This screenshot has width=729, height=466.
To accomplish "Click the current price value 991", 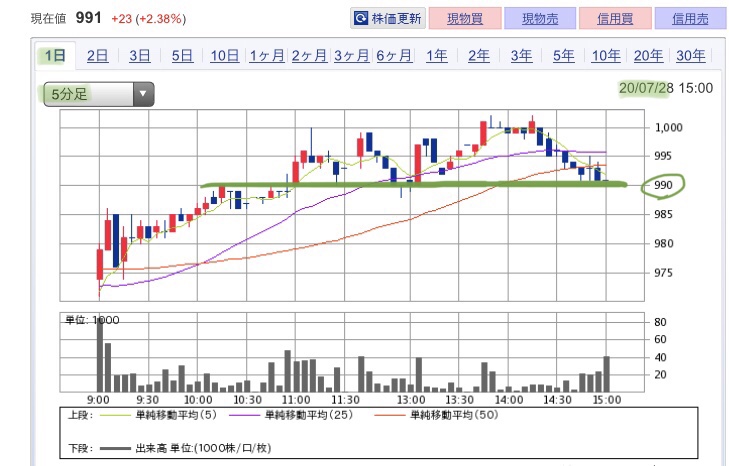I will (88, 18).
